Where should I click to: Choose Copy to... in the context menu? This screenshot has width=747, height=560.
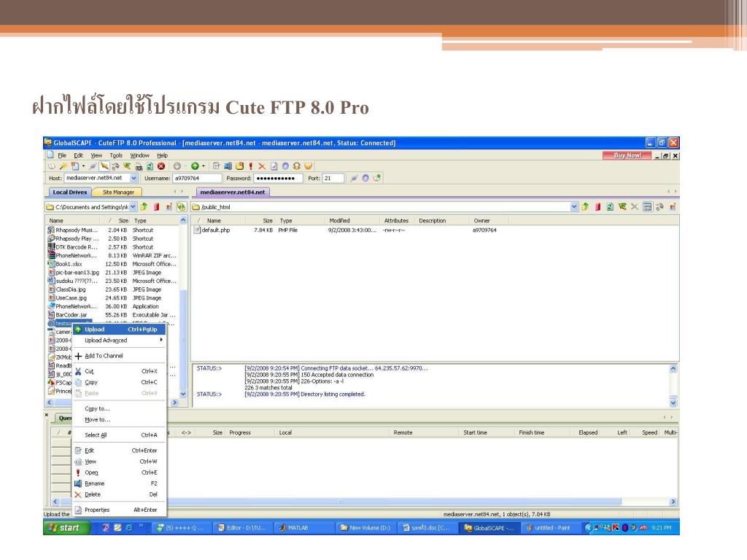[x=119, y=408]
